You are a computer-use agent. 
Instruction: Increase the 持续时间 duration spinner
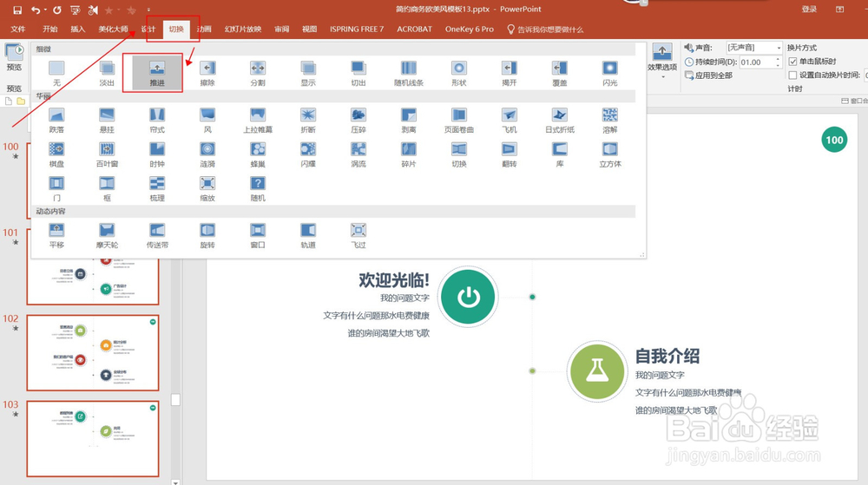pyautogui.click(x=779, y=59)
